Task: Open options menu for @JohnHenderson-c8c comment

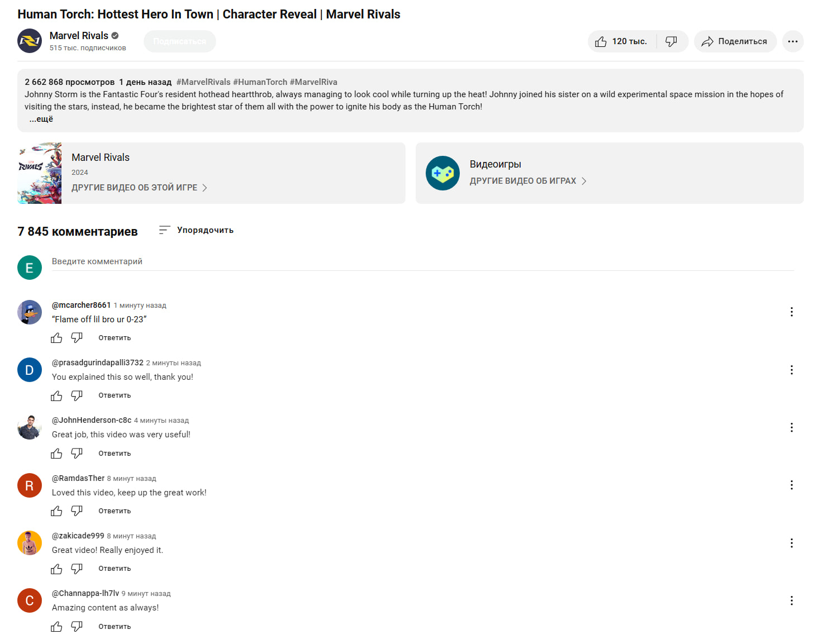Action: 792,427
